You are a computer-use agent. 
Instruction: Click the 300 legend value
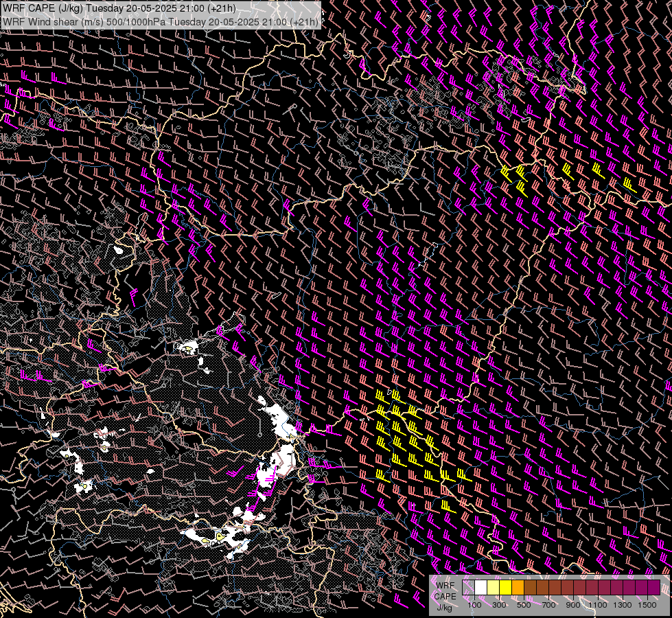coord(499,605)
